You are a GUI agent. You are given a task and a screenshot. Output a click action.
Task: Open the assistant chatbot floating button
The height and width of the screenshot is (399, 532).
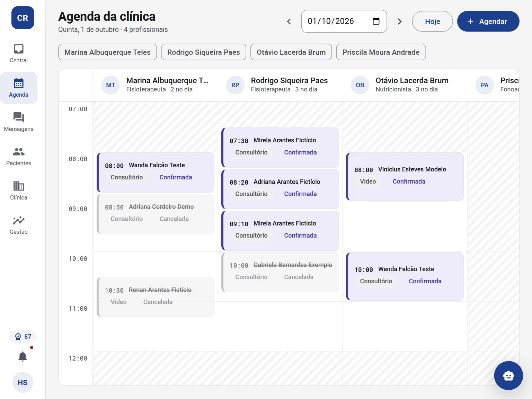(x=508, y=375)
